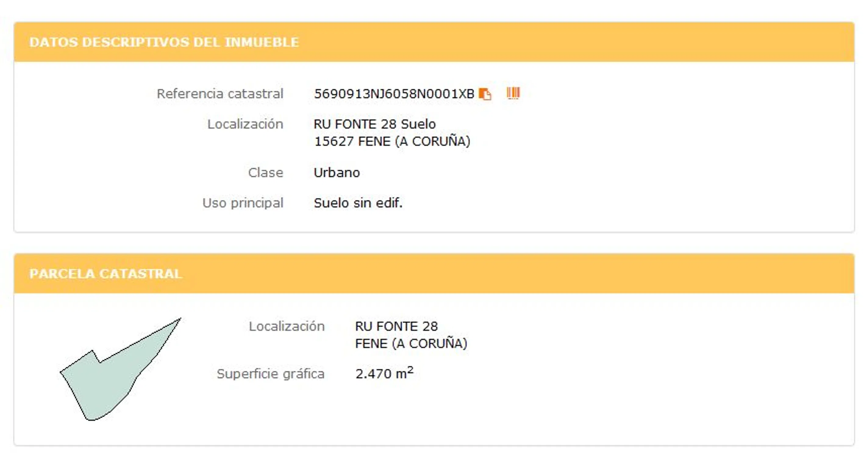Click the Localización label above Clase

(x=245, y=124)
